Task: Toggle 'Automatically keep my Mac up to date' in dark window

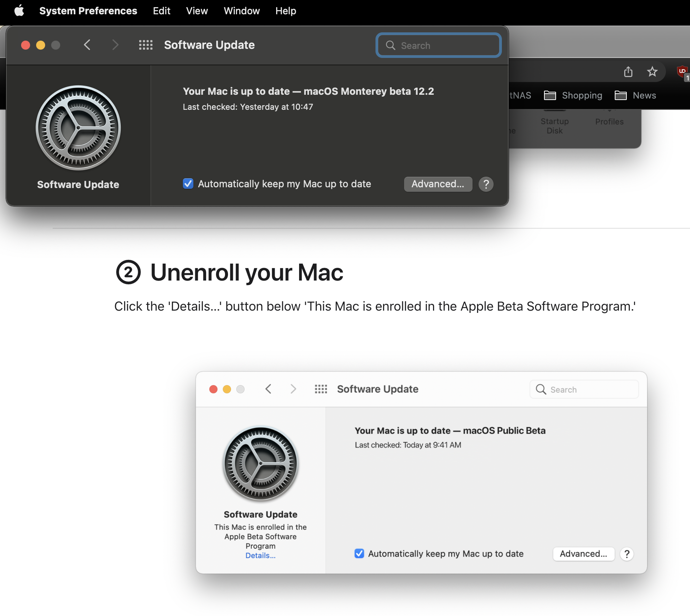Action: point(188,184)
